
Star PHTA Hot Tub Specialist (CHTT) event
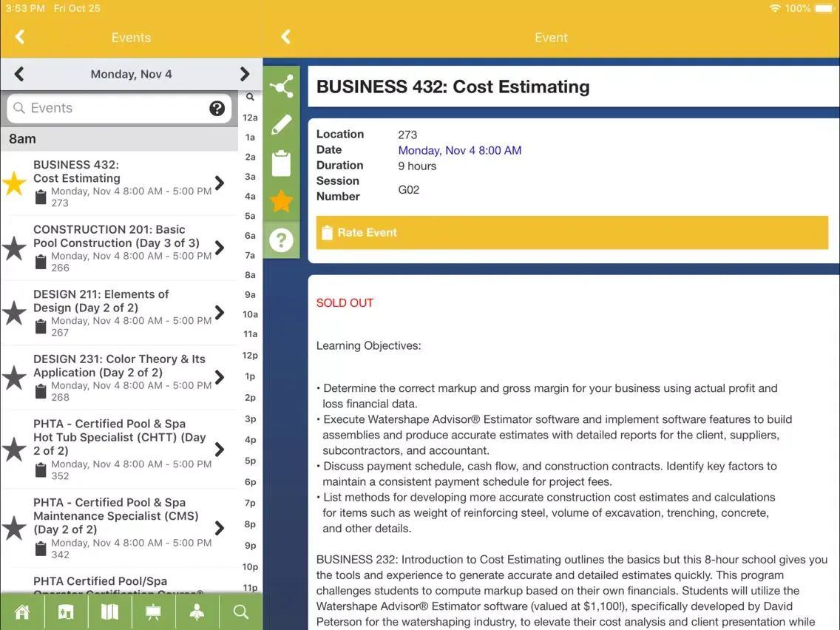(x=15, y=450)
